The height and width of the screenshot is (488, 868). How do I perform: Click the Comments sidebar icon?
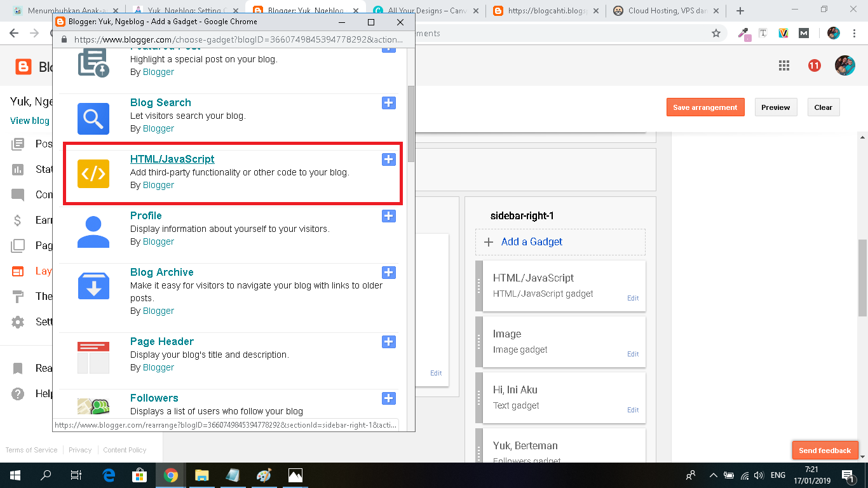[18, 195]
